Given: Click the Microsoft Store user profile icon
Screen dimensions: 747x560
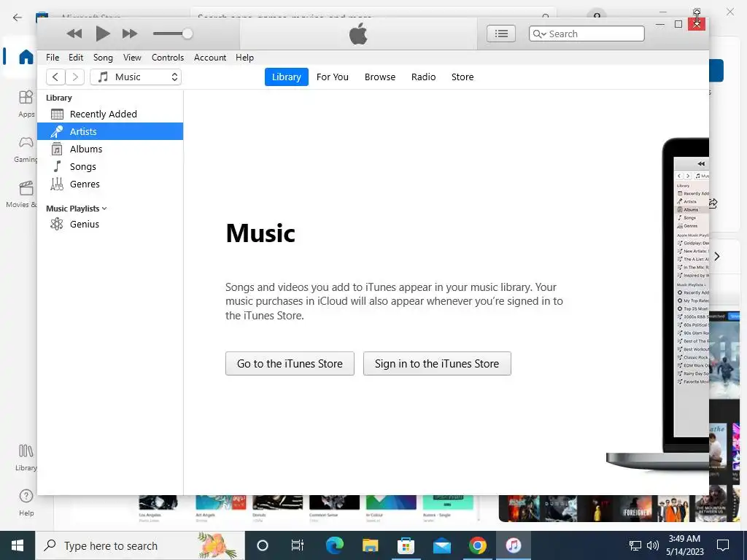Looking at the screenshot, I should tap(597, 15).
